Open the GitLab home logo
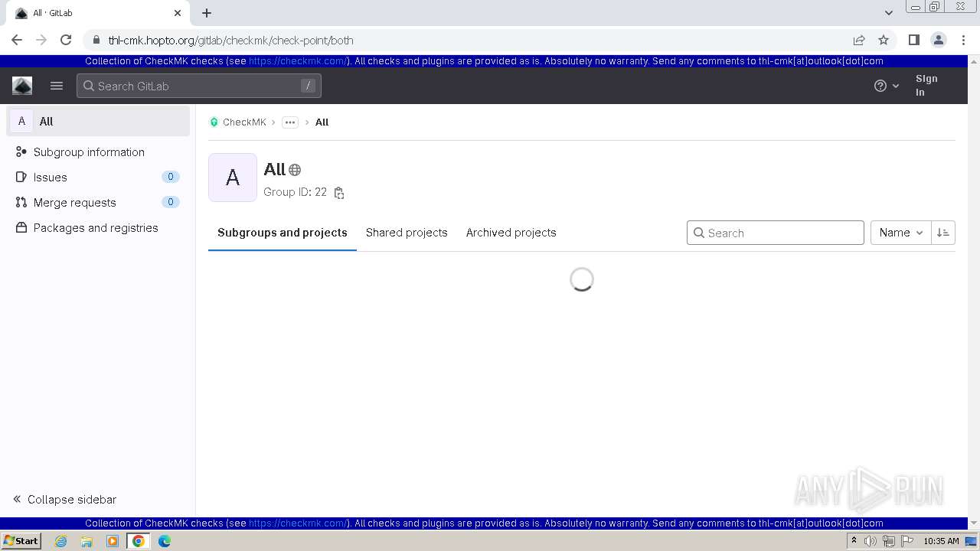 pyautogui.click(x=22, y=86)
